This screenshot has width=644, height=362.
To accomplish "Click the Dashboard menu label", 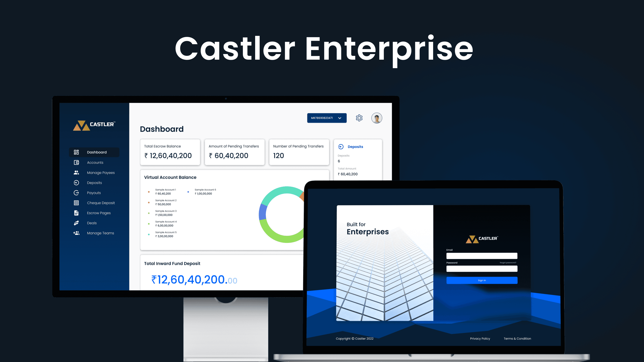I will tap(96, 152).
